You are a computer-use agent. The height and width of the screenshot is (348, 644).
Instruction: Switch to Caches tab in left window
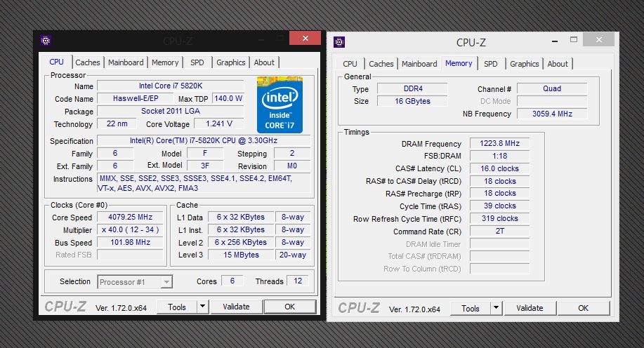88,62
